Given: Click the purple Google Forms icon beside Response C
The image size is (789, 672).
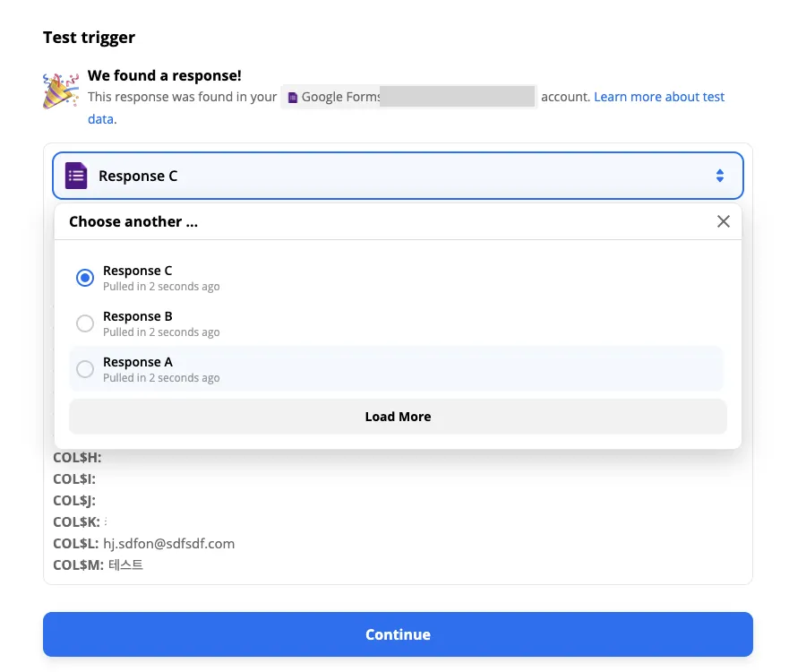Looking at the screenshot, I should 76,176.
